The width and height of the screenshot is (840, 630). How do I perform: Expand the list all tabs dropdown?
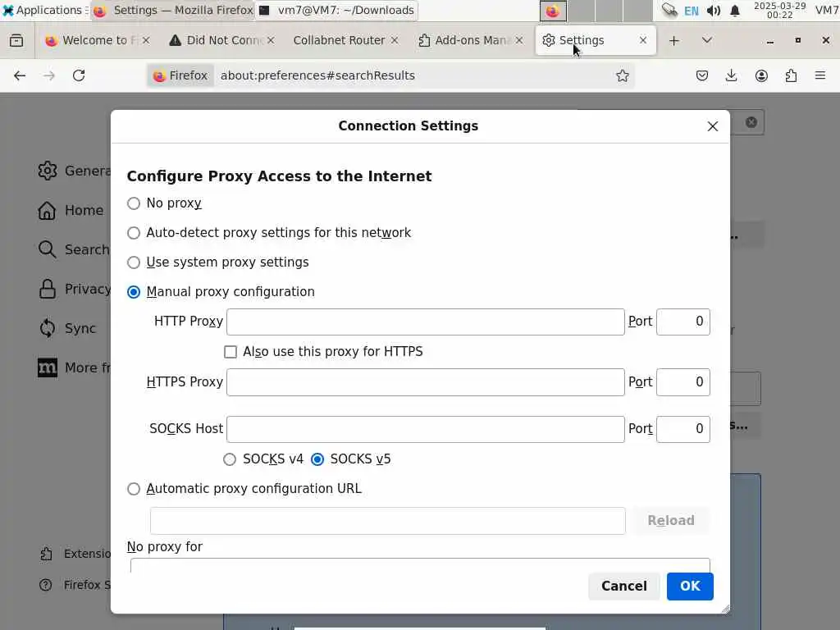pos(707,40)
